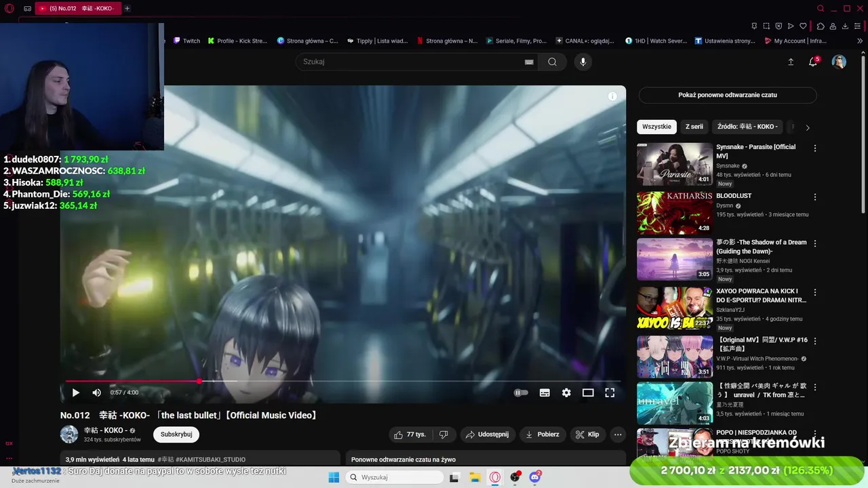The height and width of the screenshot is (488, 868).
Task: Open the My Account | Infra... bookmark
Action: pos(795,41)
